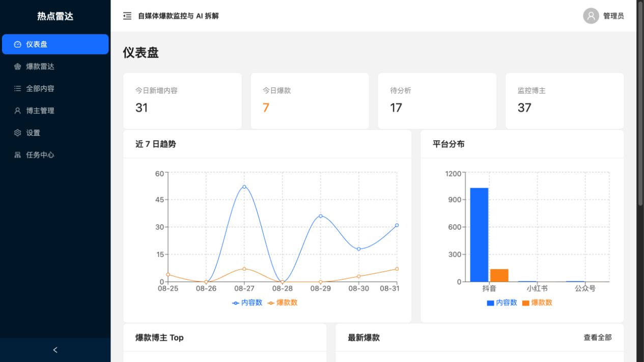The width and height of the screenshot is (644, 362).
Task: Click the 待分析 value 17
Action: click(x=396, y=108)
